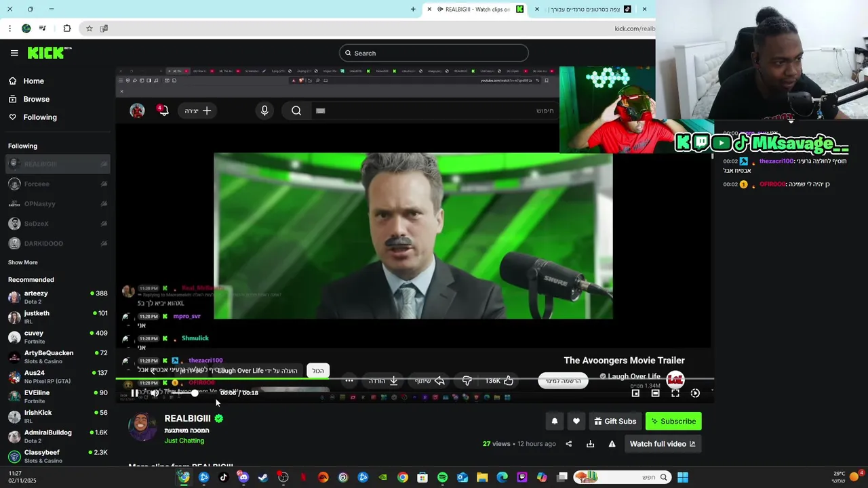Screen dimensions: 868x488
Task: Download the clip via download icon
Action: [x=590, y=444]
